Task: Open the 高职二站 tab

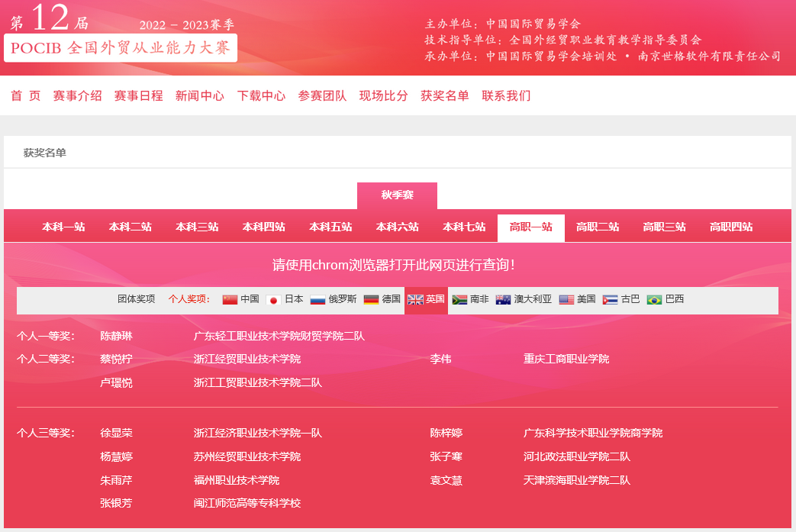Action: (598, 227)
